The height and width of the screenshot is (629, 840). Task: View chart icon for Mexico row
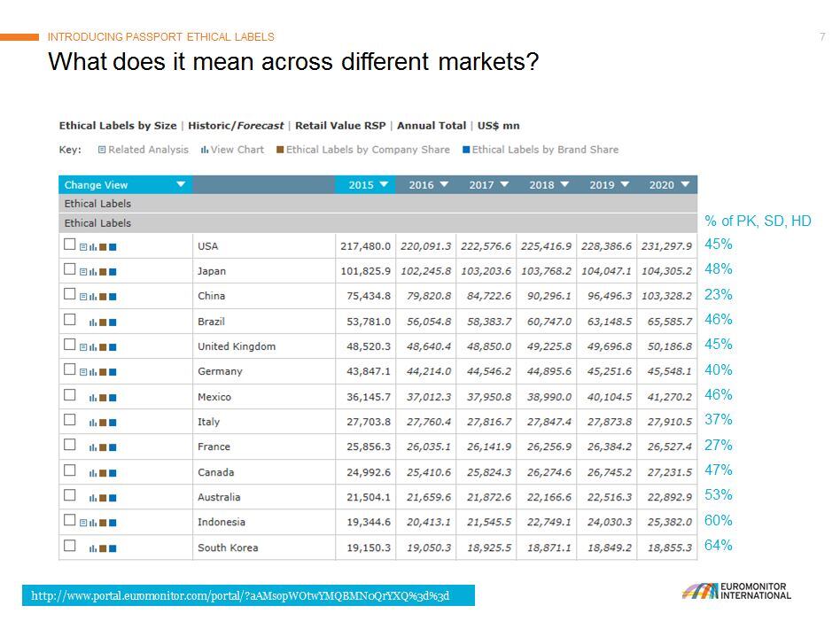[x=93, y=398]
